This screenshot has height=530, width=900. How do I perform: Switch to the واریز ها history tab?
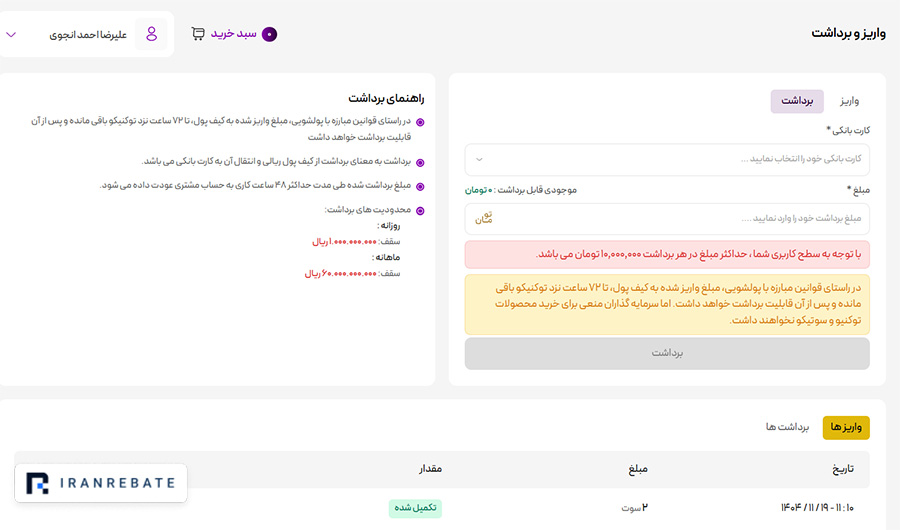(x=846, y=428)
